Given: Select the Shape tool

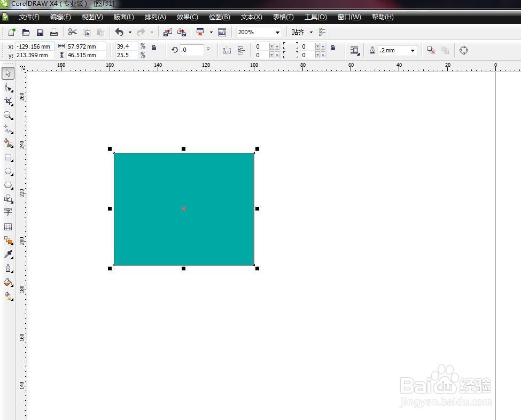Looking at the screenshot, I should (x=9, y=88).
